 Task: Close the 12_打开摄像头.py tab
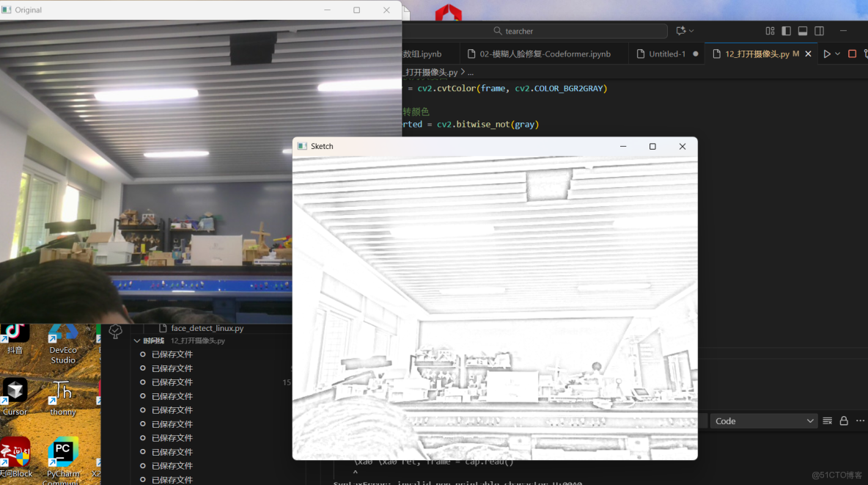pos(808,54)
